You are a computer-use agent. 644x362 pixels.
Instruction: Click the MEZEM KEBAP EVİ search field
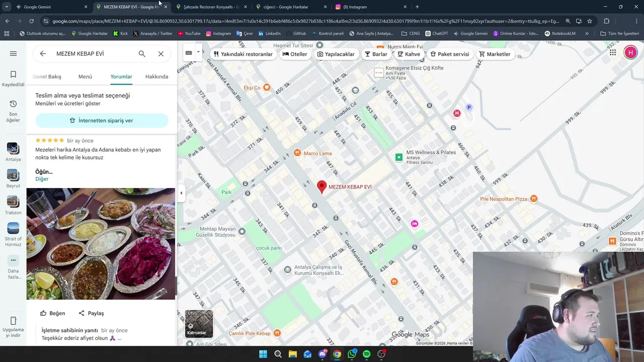(x=93, y=54)
